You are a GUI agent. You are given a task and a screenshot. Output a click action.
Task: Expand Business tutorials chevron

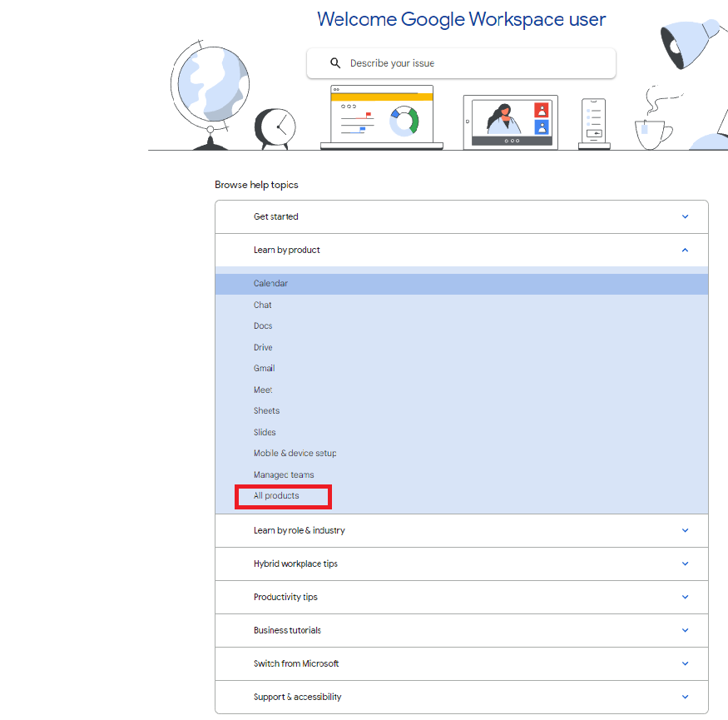tap(685, 630)
